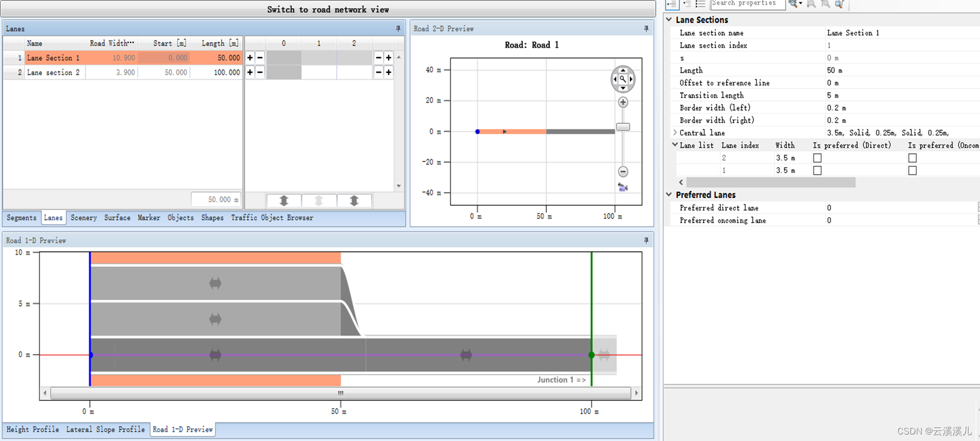This screenshot has width=980, height=441.
Task: Click the find previous magnifier icon
Action: tap(811, 4)
